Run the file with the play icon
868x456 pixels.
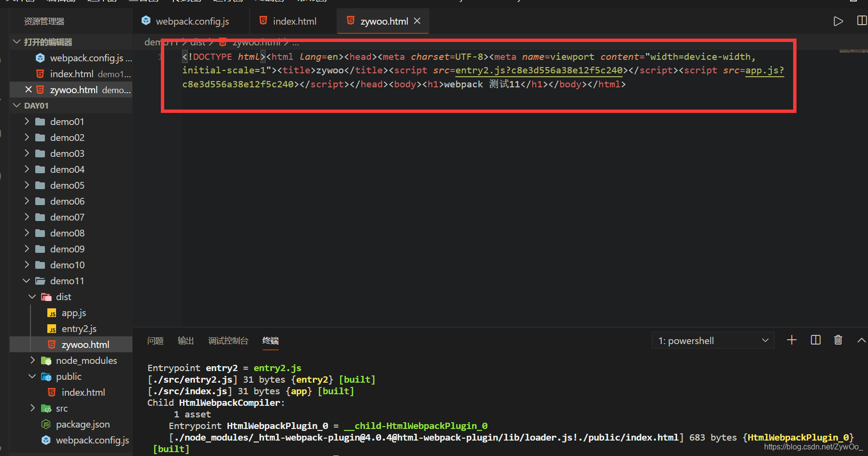(x=838, y=21)
